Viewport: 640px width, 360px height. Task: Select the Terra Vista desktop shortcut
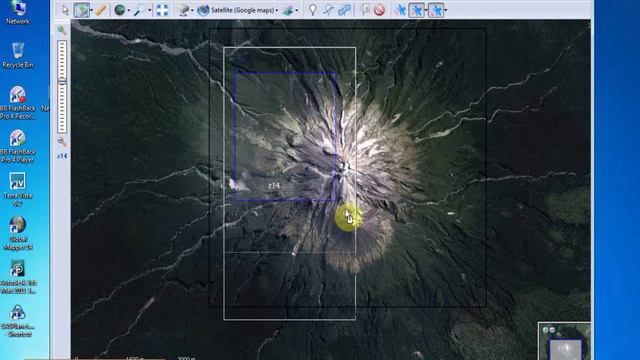(x=18, y=190)
